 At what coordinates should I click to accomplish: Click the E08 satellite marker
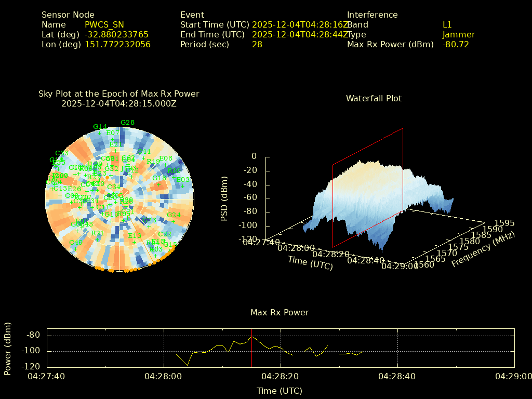tap(166, 164)
